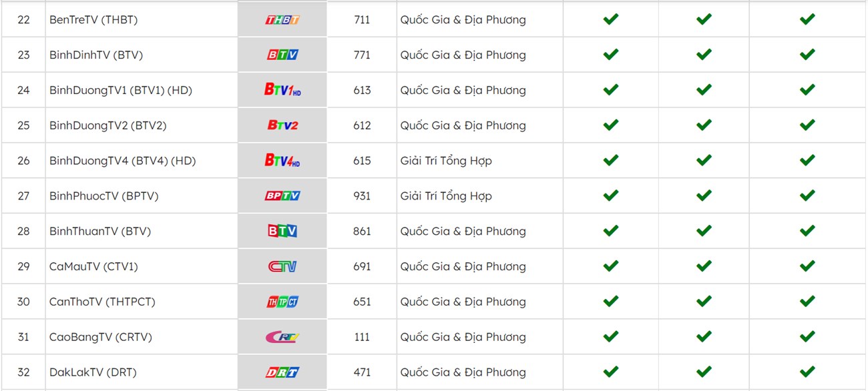The height and width of the screenshot is (391, 868).
Task: Click the DakLakTV (DRT) channel name
Action: point(93,372)
